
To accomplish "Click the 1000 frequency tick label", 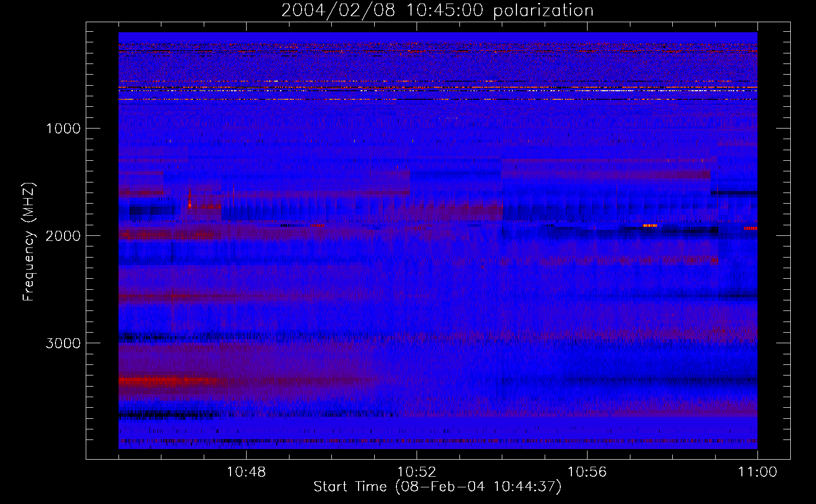I will (63, 129).
